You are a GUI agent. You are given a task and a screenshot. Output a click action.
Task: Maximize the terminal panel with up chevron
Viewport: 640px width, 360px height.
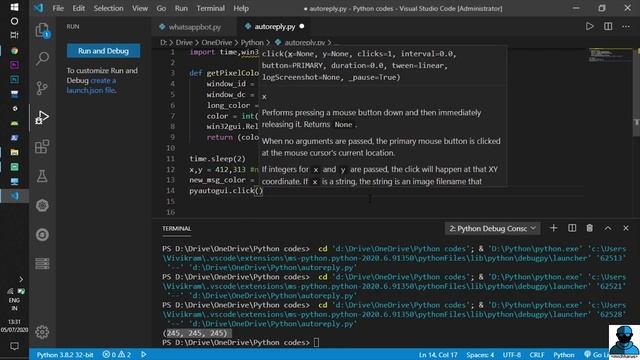coord(608,228)
